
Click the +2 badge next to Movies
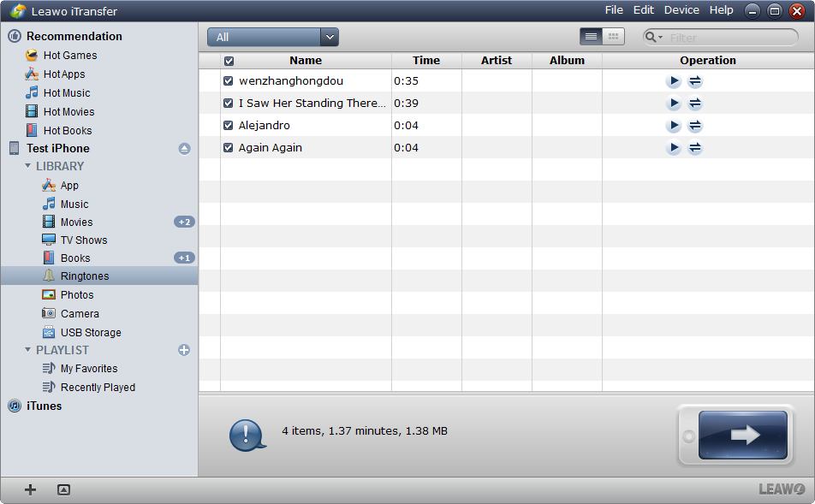(184, 222)
